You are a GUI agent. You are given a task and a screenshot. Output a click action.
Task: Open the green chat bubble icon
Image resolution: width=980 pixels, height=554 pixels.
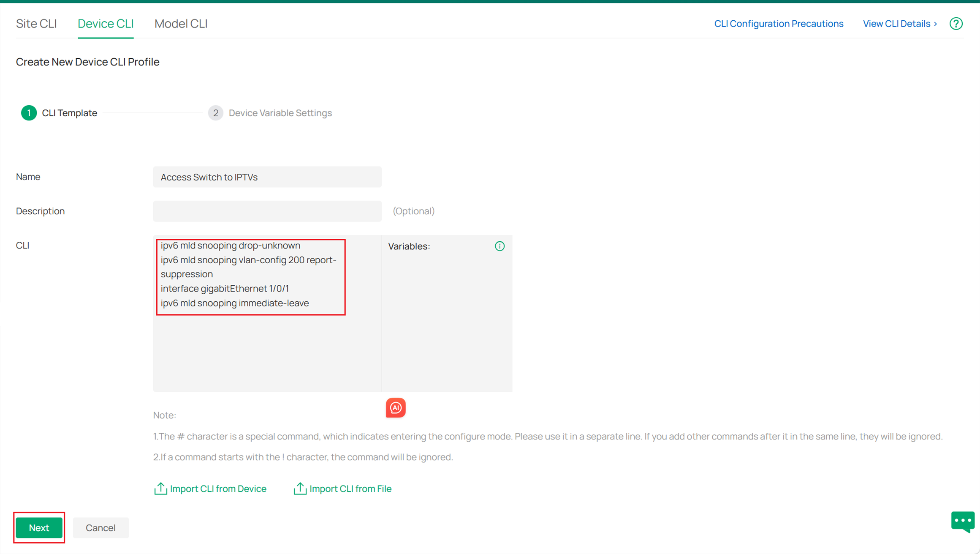coord(962,521)
